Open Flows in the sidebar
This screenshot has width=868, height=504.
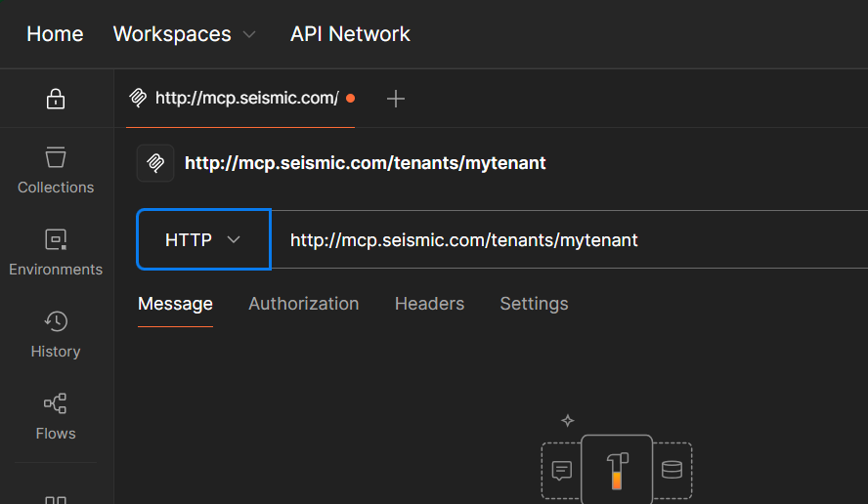(56, 417)
